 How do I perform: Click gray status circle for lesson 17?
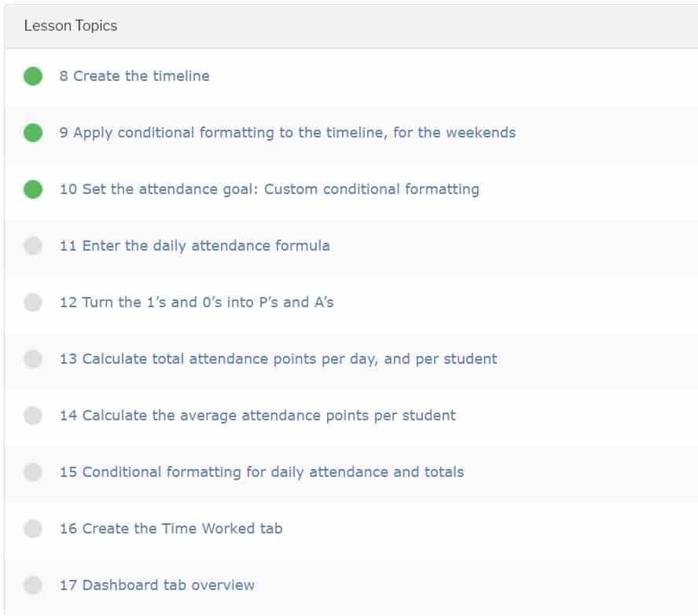[x=33, y=585]
